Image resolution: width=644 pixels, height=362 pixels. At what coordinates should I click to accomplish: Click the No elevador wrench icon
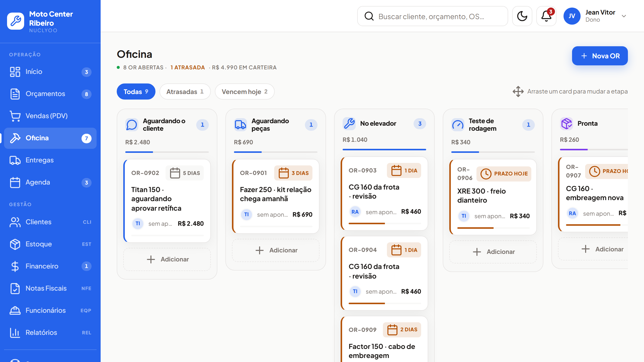(349, 123)
